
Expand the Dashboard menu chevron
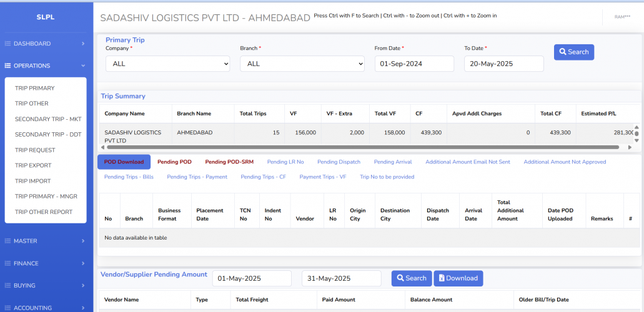click(x=83, y=44)
